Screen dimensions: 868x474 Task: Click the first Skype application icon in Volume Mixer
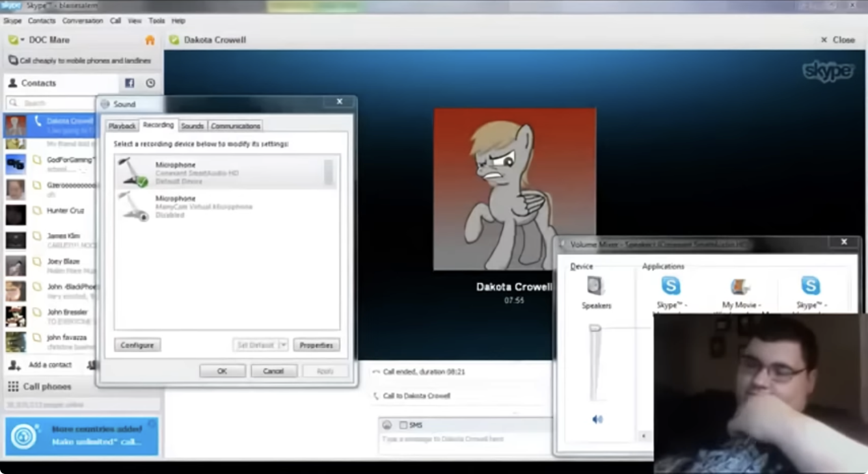[x=671, y=286]
